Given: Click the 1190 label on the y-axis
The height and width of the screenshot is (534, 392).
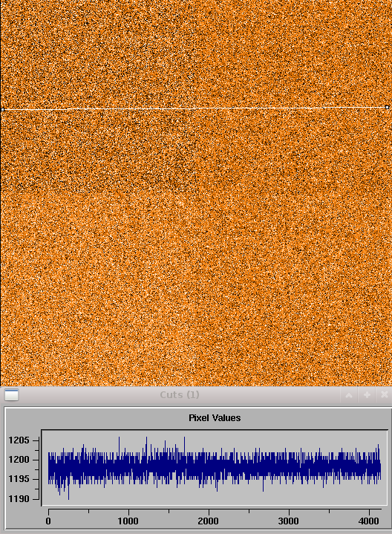Looking at the screenshot, I should (19, 499).
